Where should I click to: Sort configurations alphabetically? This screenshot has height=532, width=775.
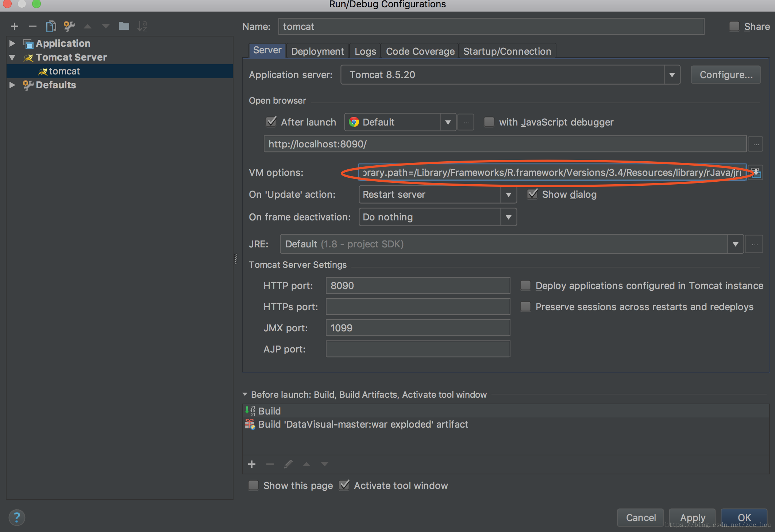142,26
